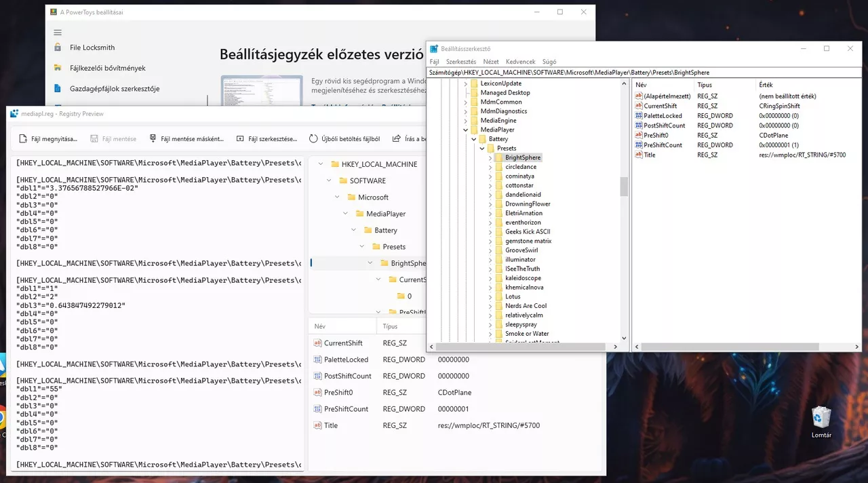Open the Nézet menu in registry editor
868x483 pixels.
pyautogui.click(x=491, y=62)
